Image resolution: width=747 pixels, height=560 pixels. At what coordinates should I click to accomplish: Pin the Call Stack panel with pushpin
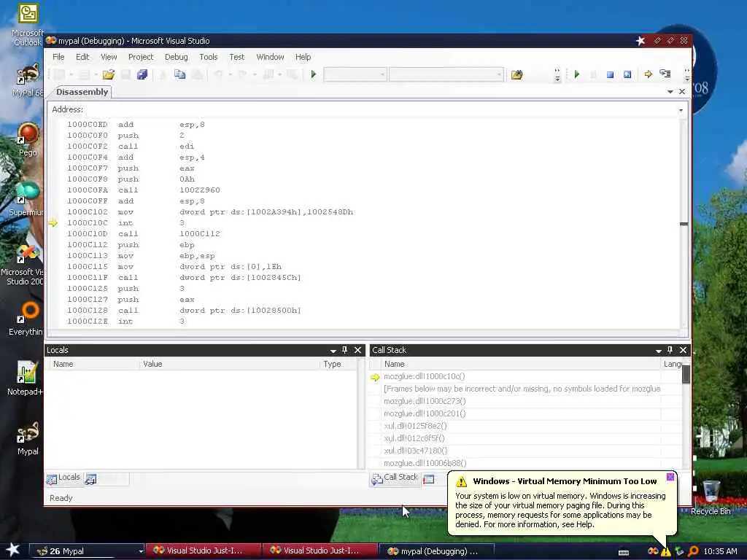click(x=670, y=350)
